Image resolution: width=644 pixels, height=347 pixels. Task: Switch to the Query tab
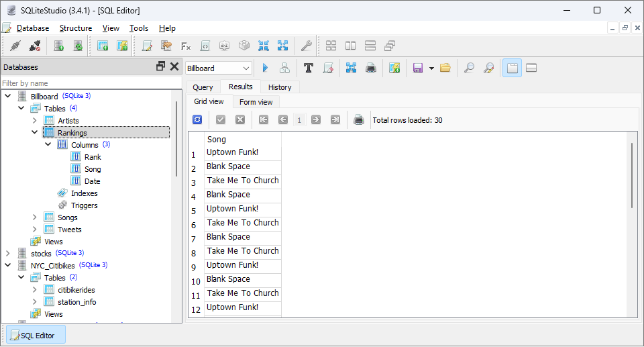pos(203,87)
